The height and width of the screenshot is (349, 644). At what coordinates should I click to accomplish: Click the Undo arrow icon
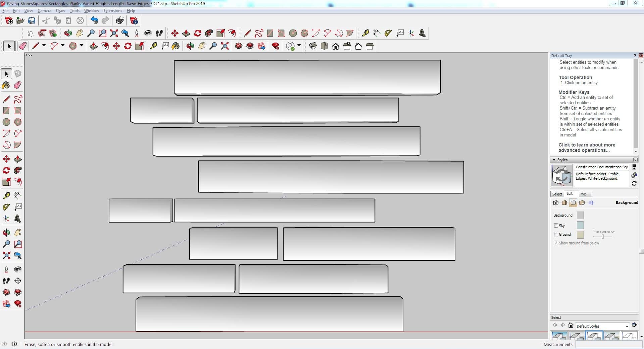tap(94, 21)
